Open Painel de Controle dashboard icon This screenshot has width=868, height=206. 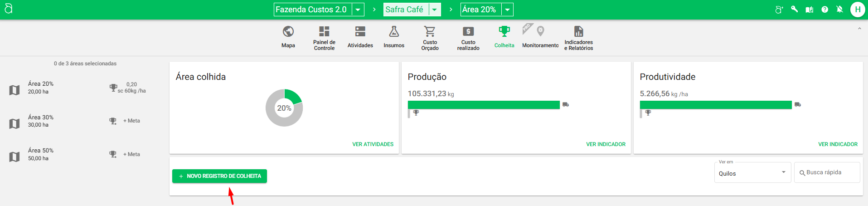(x=324, y=32)
